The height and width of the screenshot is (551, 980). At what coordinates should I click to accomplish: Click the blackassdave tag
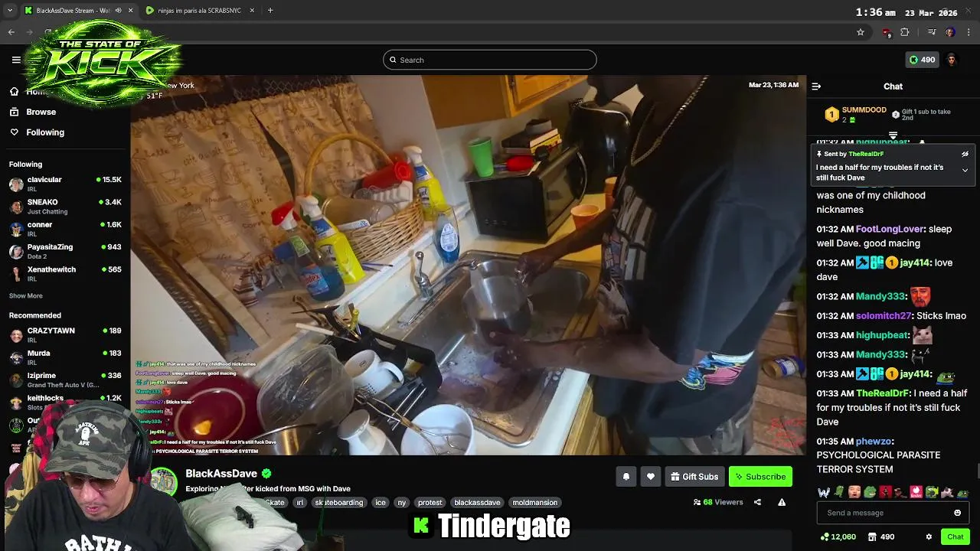[477, 503]
